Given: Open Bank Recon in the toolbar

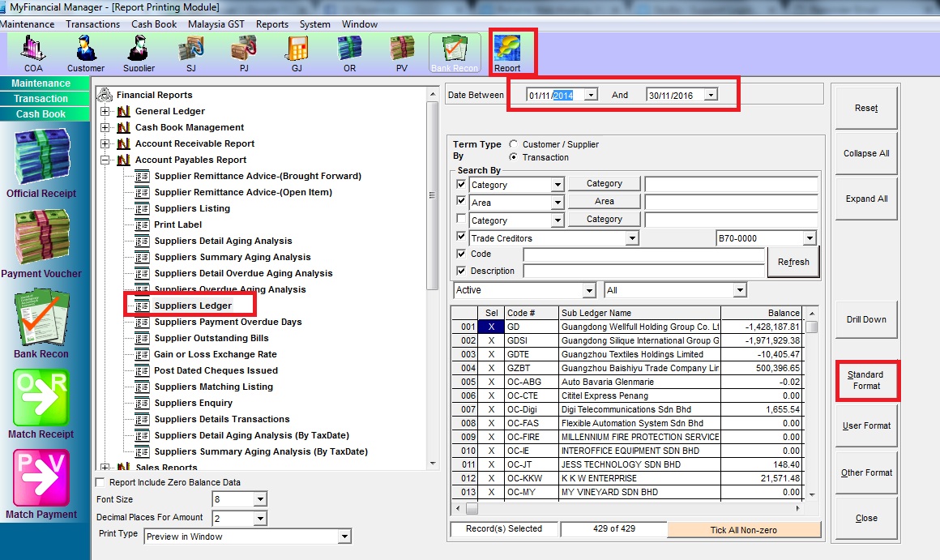Looking at the screenshot, I should (x=455, y=53).
